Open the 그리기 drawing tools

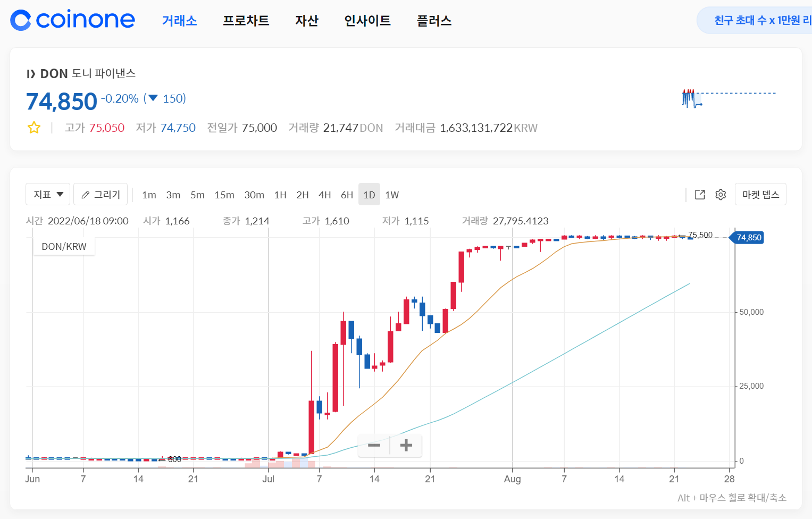[x=101, y=195]
